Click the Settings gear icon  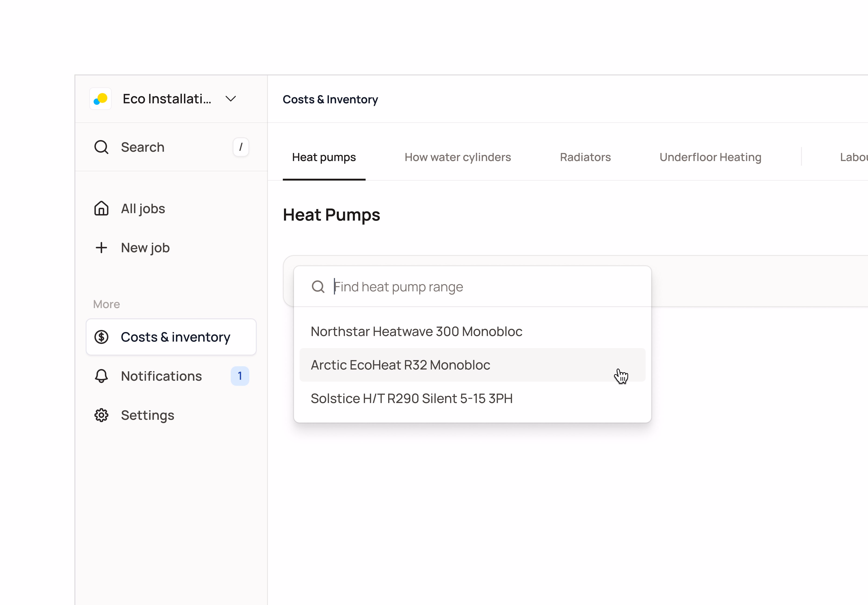tap(101, 415)
